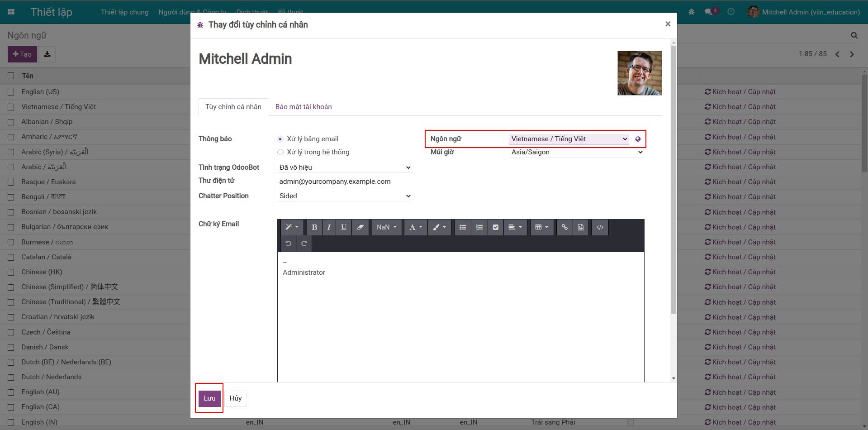The width and height of the screenshot is (868, 430).
Task: Switch to the 'Bảo mật tài khoản' tab
Action: point(303,107)
